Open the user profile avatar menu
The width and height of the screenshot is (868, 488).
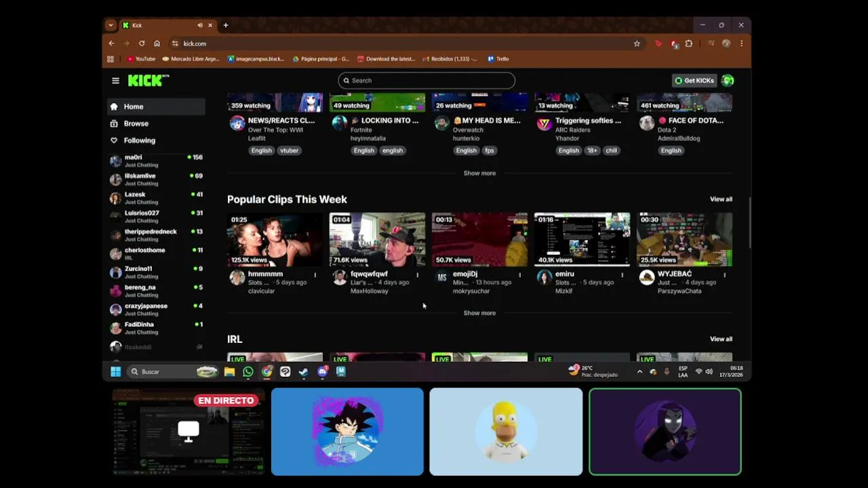coord(728,81)
